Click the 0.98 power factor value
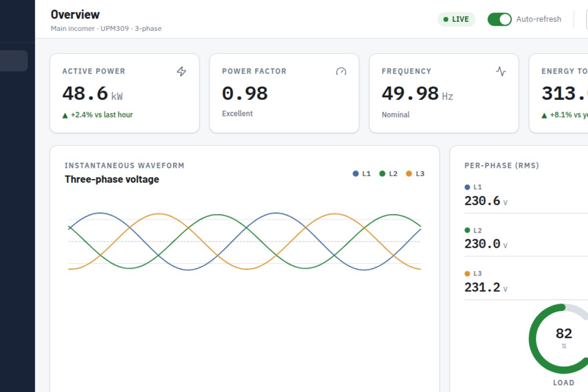 tap(245, 93)
